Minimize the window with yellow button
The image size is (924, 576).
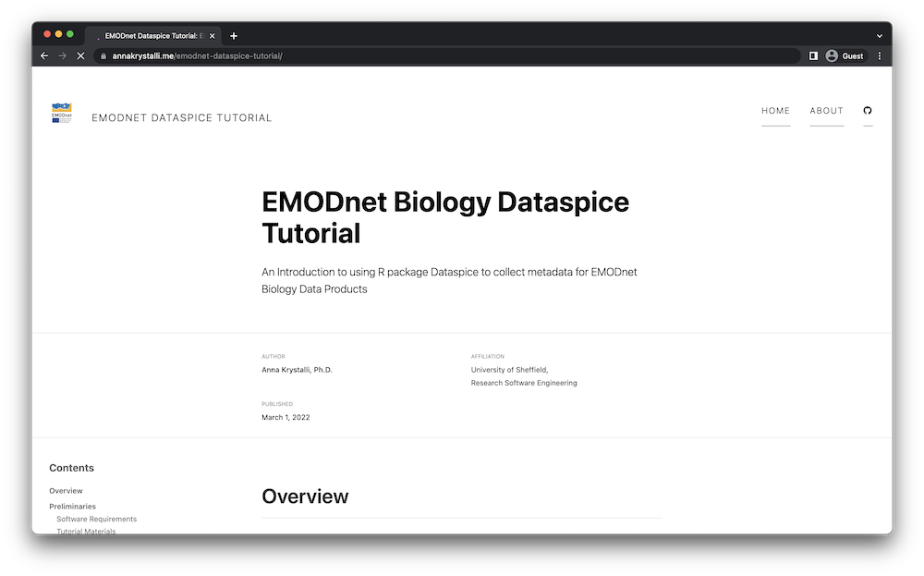click(x=58, y=34)
